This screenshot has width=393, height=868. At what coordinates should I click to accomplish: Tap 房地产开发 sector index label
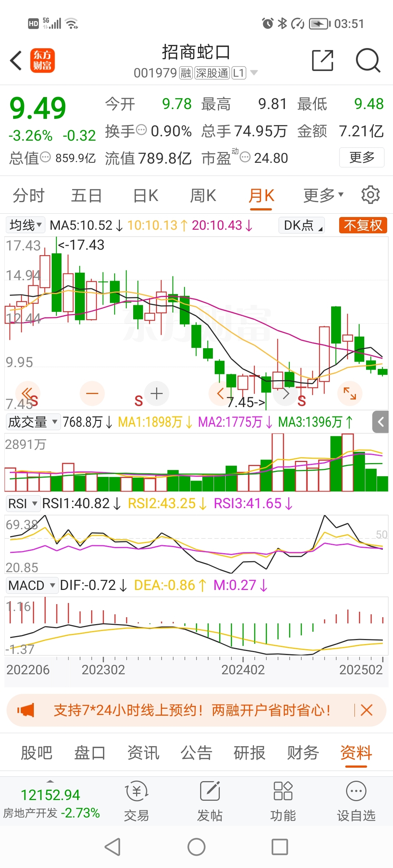pos(30,813)
